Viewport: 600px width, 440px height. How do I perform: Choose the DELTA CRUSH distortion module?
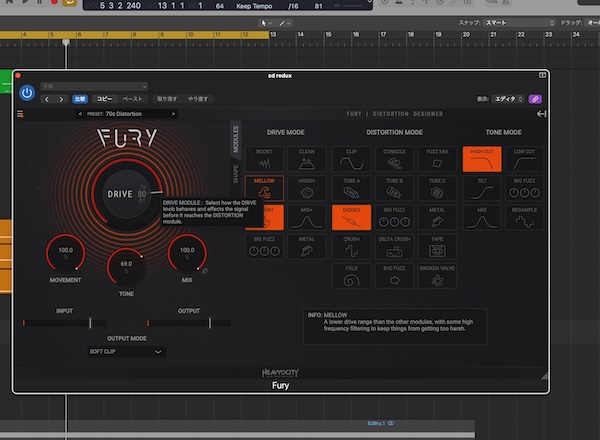click(394, 246)
